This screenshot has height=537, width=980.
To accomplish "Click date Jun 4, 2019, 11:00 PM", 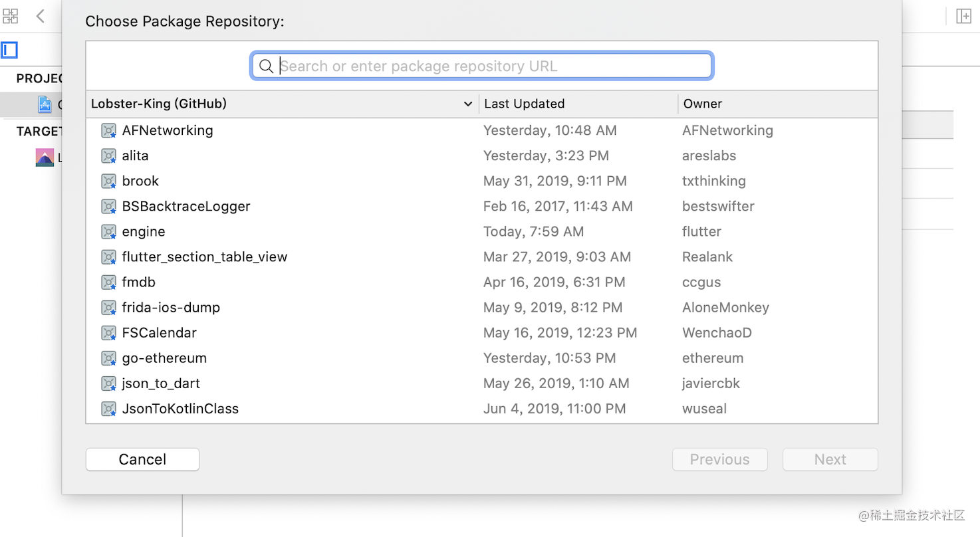I will (x=554, y=409).
